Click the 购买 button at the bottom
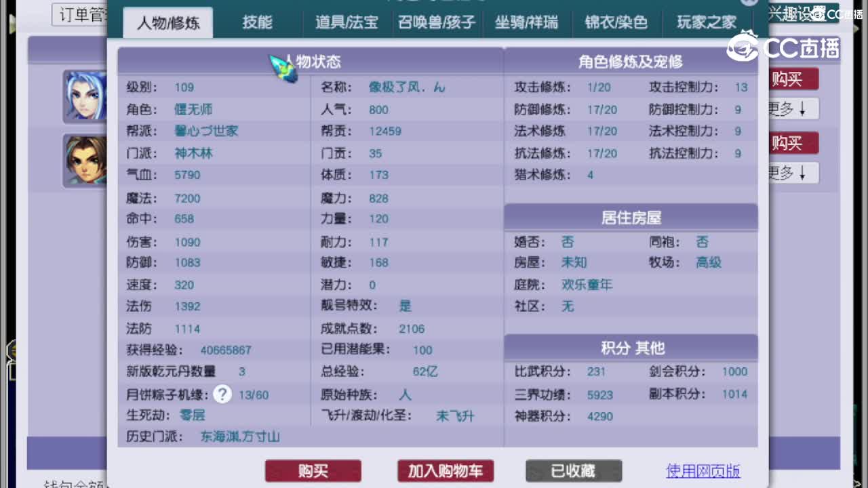 coord(313,470)
